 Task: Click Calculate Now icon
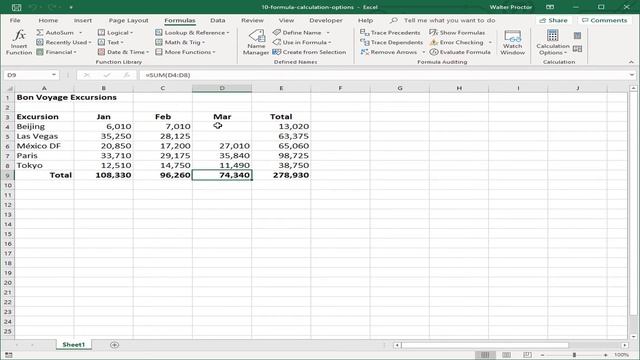click(x=577, y=36)
